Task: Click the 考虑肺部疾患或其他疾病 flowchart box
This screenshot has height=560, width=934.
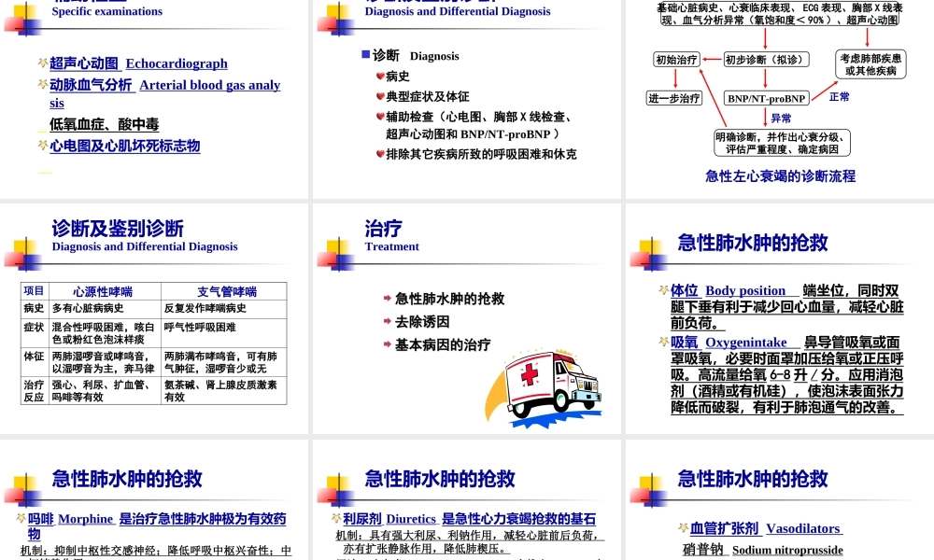Action: point(870,65)
